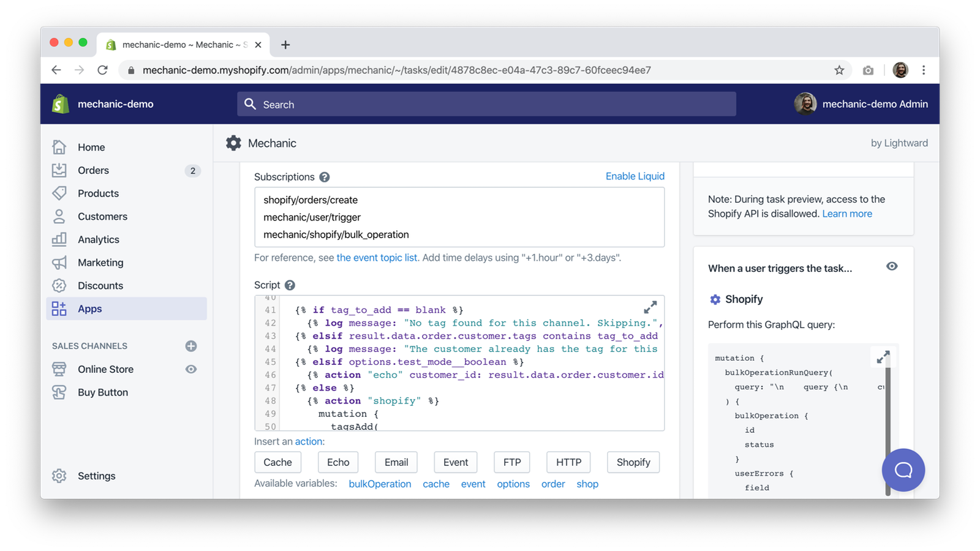The height and width of the screenshot is (551, 980).
Task: Open Subscriptions help question mark
Action: [325, 177]
